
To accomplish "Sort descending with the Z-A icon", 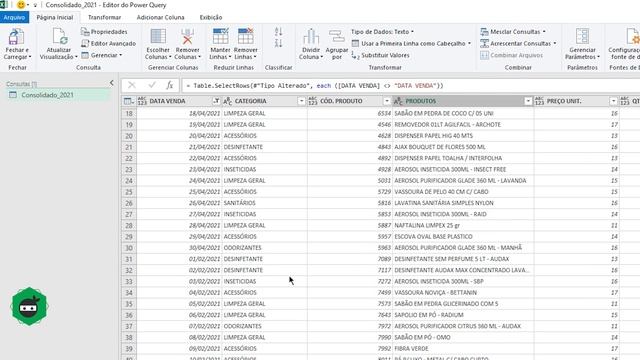I will pos(278,43).
